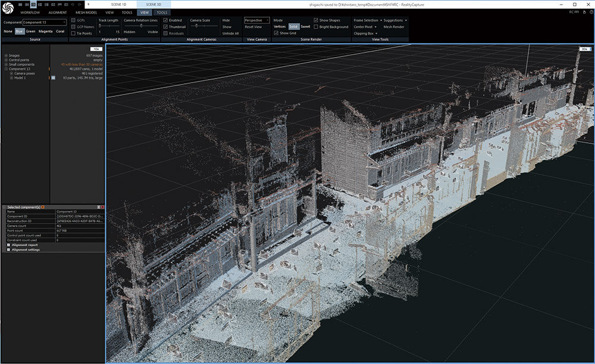Enable the Tie Points checkbox
This screenshot has width=595, height=364.
[x=73, y=33]
